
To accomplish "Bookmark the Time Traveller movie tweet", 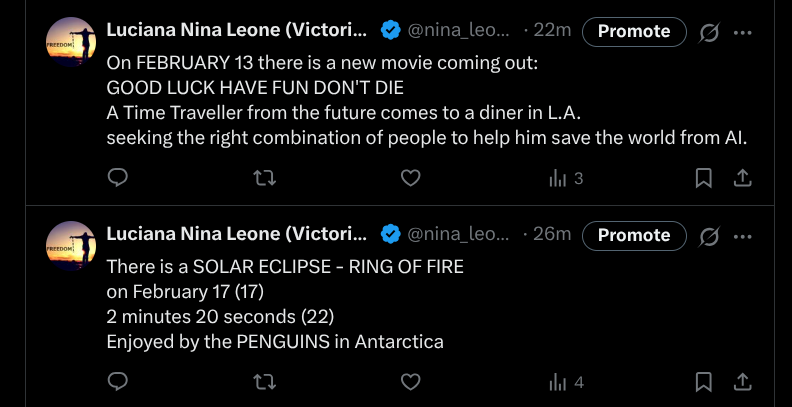I will coord(704,178).
